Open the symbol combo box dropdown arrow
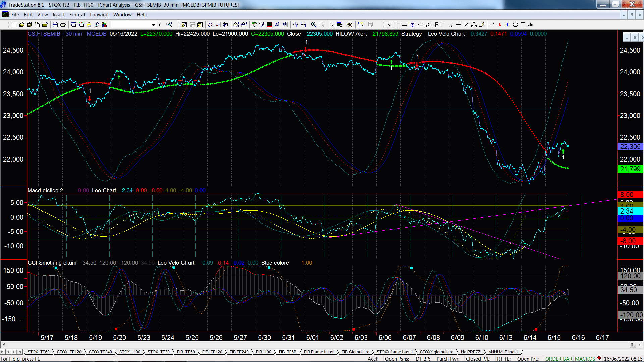This screenshot has width=644, height=362. click(x=154, y=25)
